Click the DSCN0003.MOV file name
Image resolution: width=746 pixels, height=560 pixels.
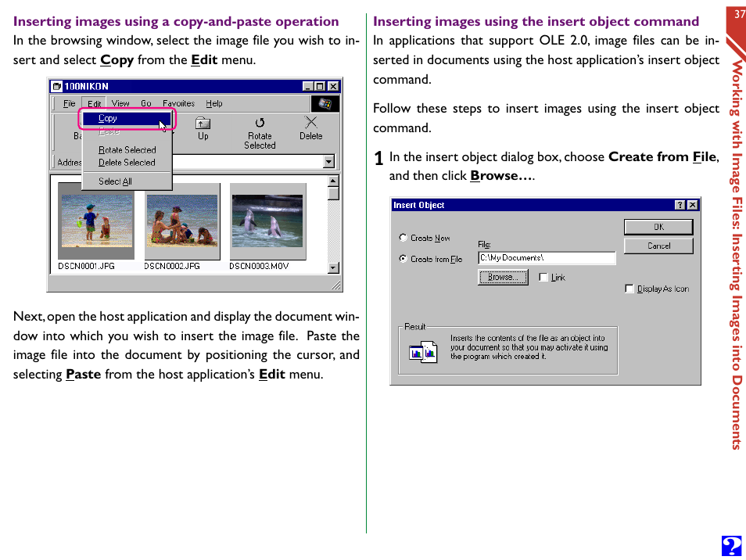[259, 266]
